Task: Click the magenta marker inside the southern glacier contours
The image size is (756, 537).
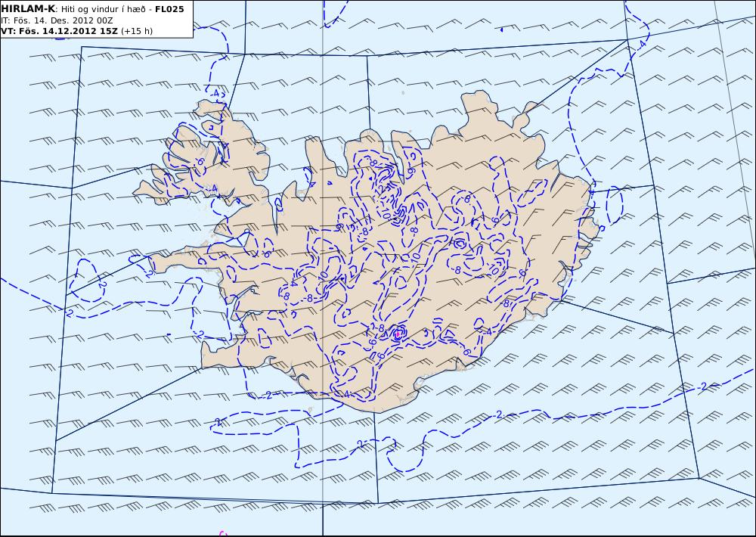Action: [398, 334]
